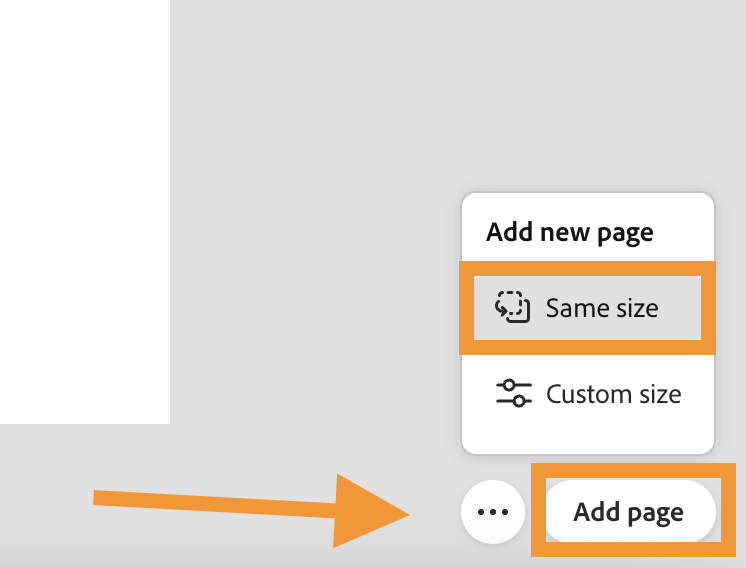
Task: Select the Same size menu option
Action: [586, 308]
